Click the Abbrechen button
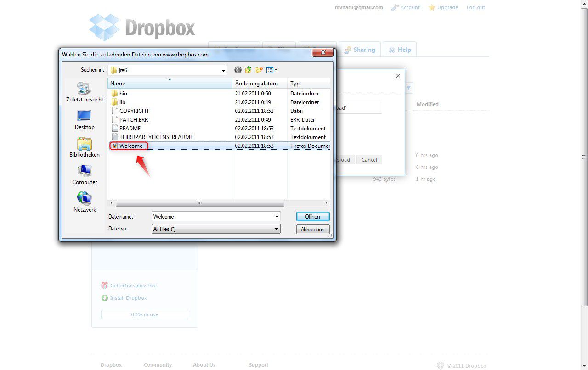This screenshot has height=370, width=588. (x=313, y=229)
